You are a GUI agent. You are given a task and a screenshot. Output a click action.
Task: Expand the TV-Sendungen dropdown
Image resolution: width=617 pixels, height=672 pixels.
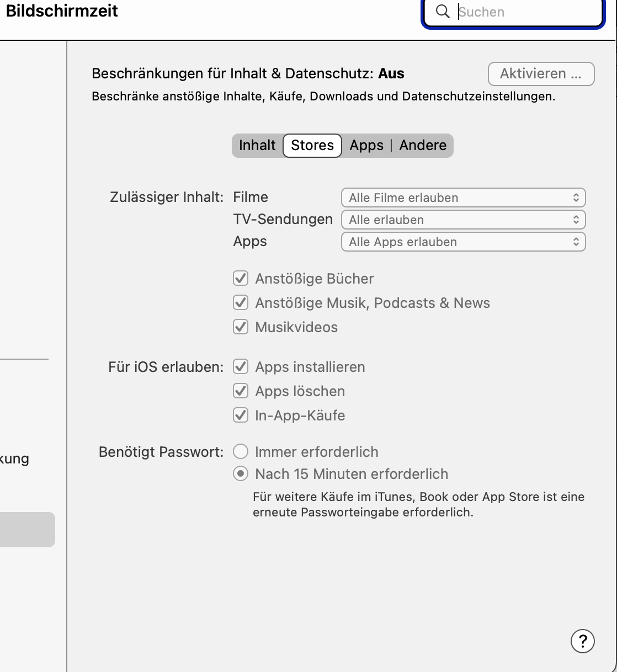click(463, 220)
